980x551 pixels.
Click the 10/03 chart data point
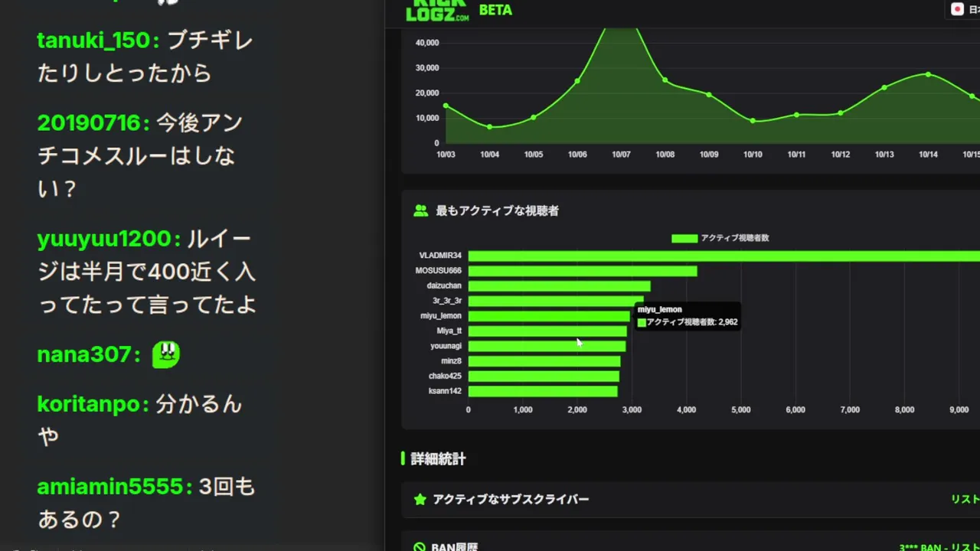point(446,106)
